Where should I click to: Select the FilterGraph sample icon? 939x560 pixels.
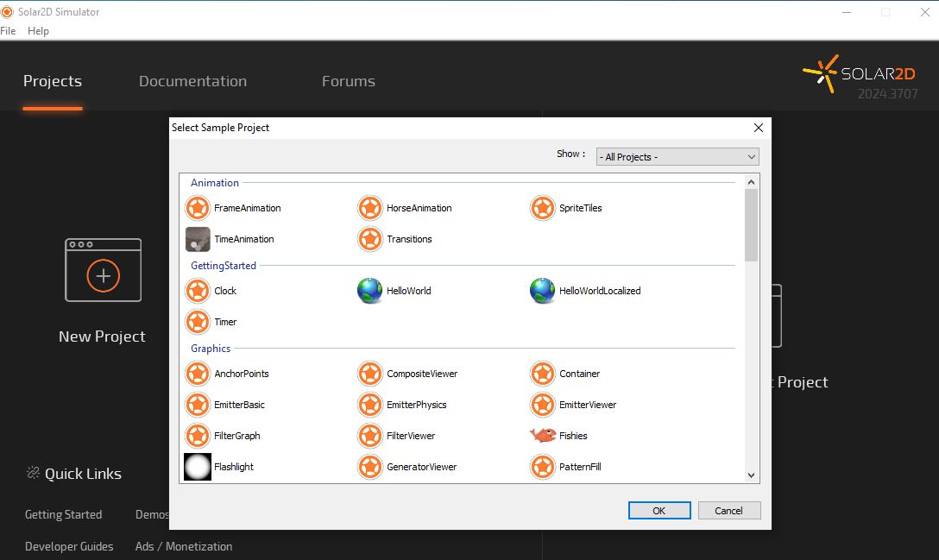coord(197,436)
